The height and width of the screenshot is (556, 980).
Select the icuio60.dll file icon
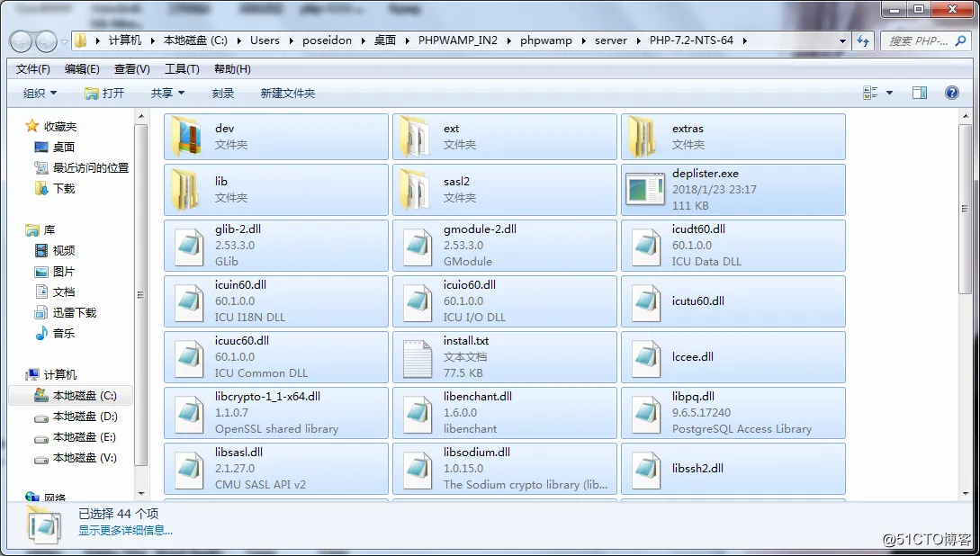(418, 301)
